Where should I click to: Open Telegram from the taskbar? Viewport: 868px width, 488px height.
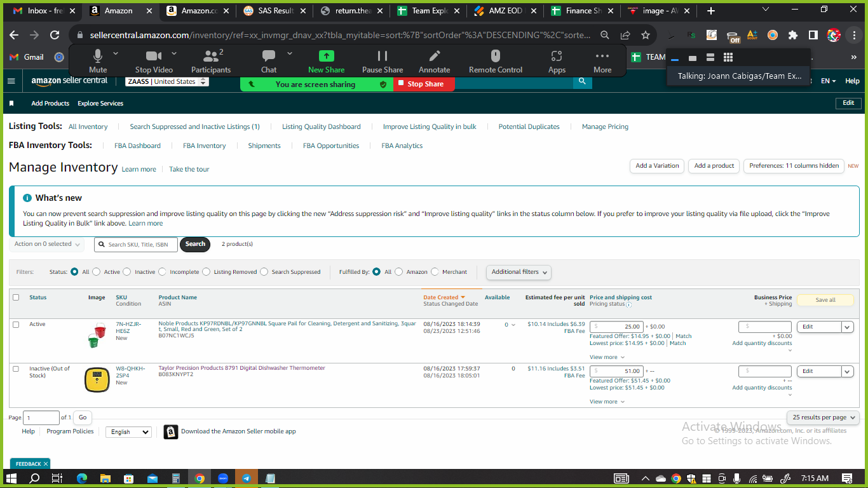pyautogui.click(x=247, y=478)
